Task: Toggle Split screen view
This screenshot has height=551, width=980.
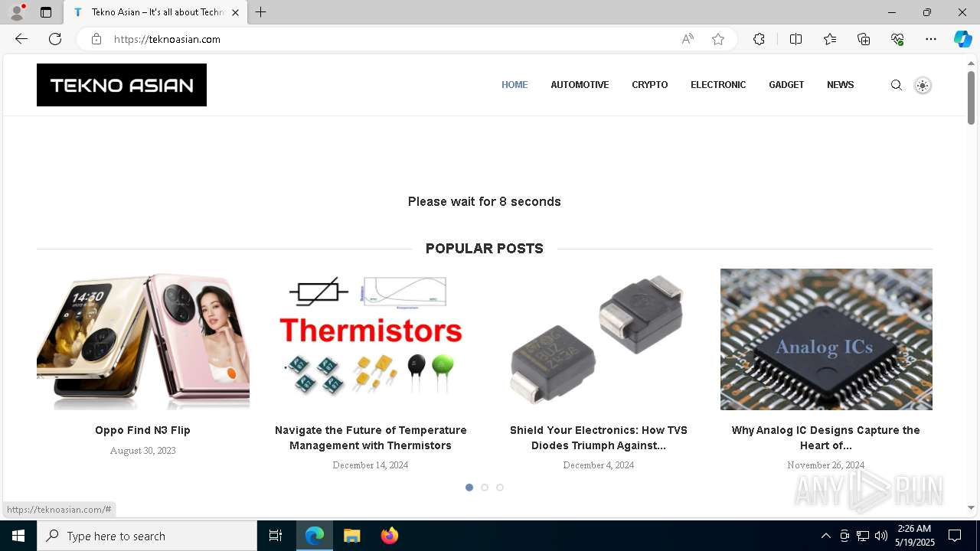Action: 795,39
